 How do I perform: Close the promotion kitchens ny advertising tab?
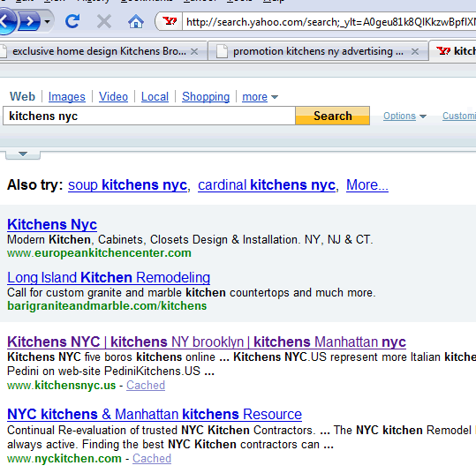point(415,51)
